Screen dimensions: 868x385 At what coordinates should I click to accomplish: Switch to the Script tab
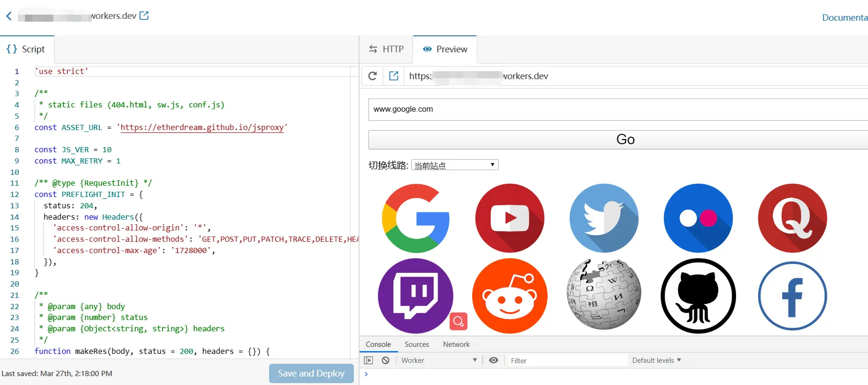tap(26, 49)
